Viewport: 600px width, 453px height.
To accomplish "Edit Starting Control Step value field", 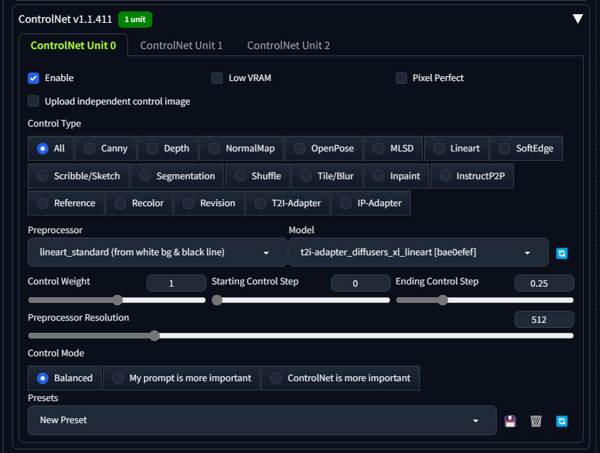I will [x=360, y=284].
